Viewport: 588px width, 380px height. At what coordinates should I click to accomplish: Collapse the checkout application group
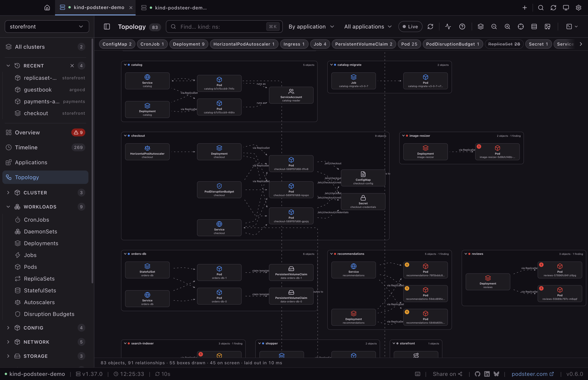pyautogui.click(x=125, y=135)
